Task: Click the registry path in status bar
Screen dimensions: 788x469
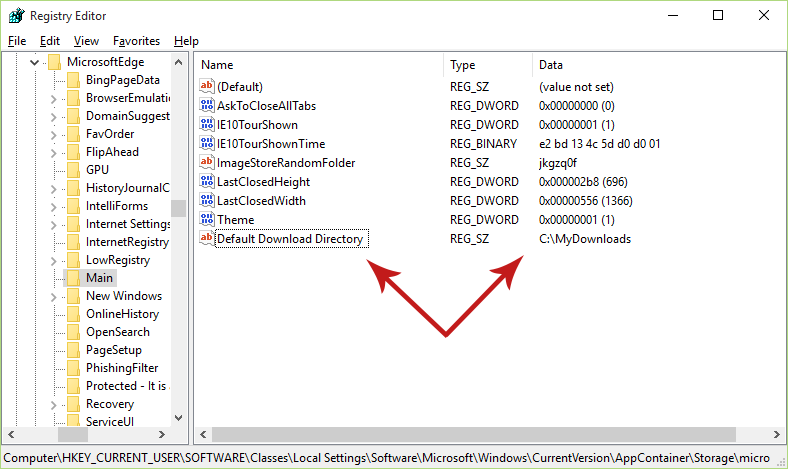Action: (x=386, y=458)
